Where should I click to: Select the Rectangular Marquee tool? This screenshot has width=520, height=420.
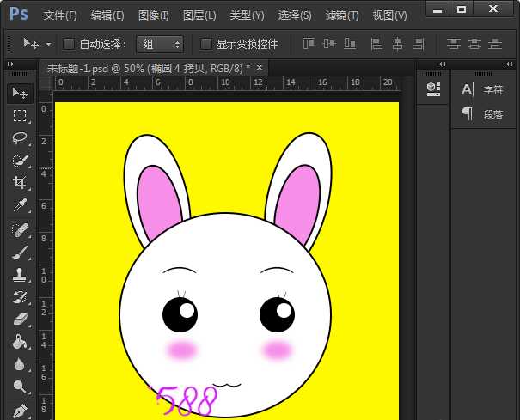tap(20, 116)
